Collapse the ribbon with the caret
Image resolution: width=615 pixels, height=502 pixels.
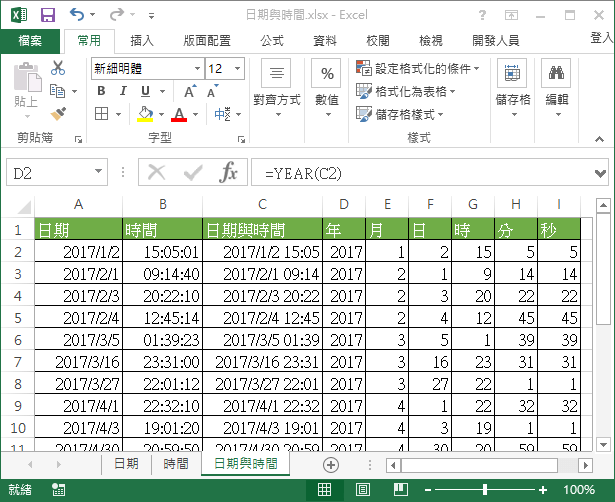tap(599, 139)
